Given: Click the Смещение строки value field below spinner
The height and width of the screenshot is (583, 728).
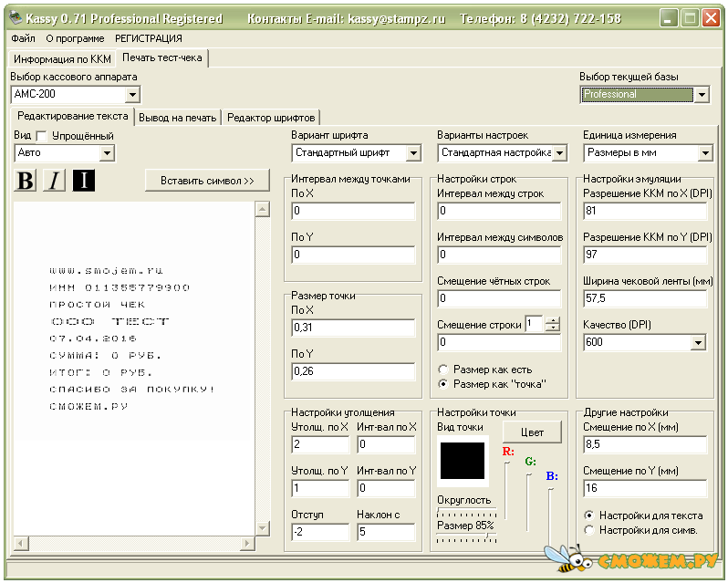Looking at the screenshot, I should (x=499, y=342).
